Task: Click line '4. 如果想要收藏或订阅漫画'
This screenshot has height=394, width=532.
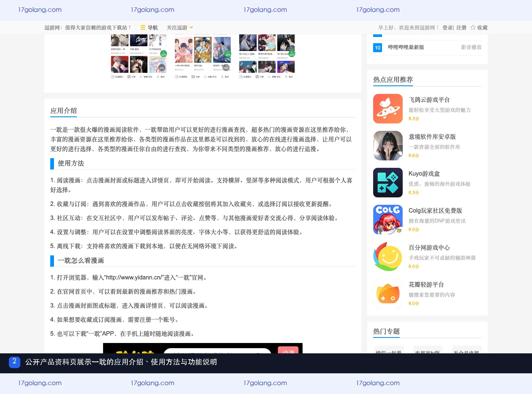Action: 116,320
